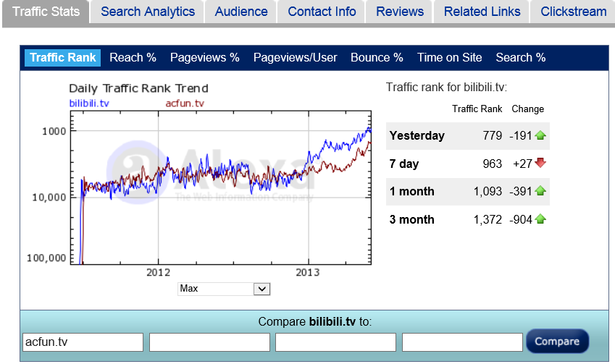615x364 pixels.
Task: Click the Compare button
Action: pos(557,342)
